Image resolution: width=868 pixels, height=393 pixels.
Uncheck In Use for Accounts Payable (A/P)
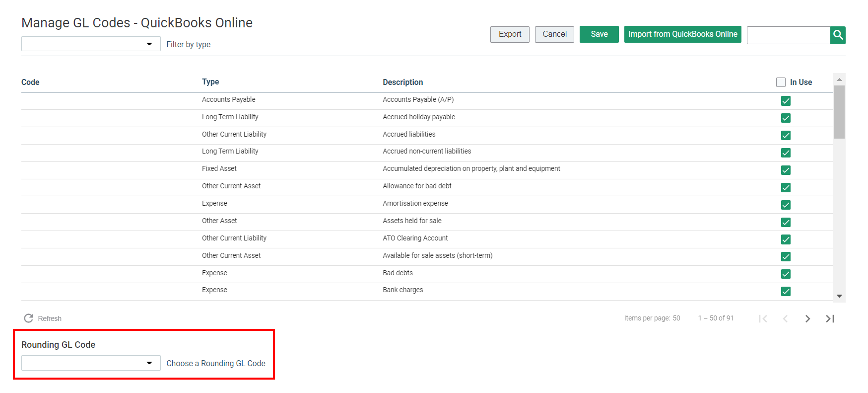pos(786,101)
